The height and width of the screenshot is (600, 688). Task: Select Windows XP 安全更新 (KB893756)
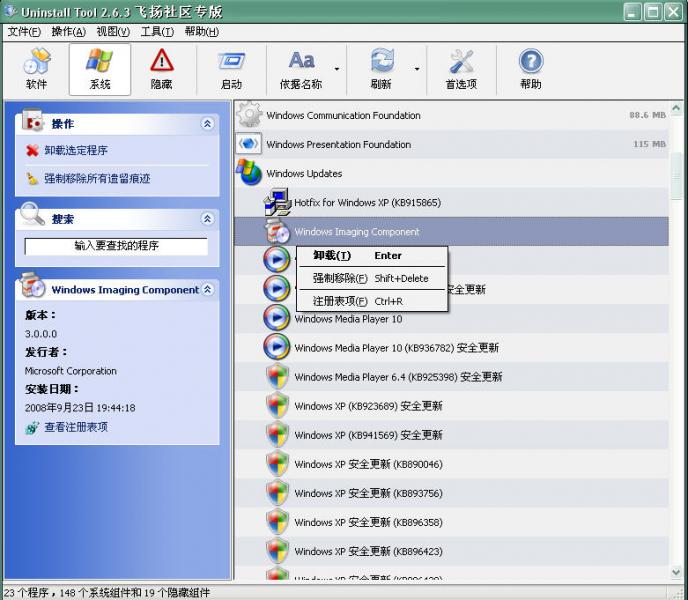[x=452, y=492]
